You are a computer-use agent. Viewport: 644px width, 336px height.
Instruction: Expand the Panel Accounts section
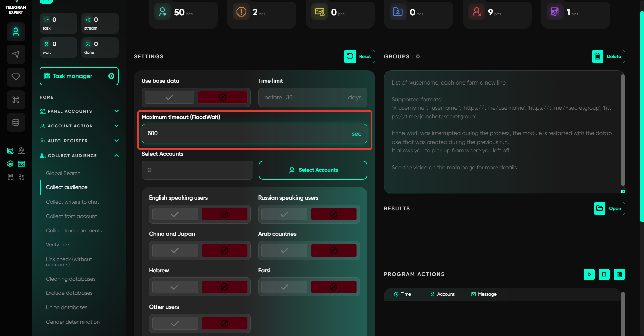[116, 111]
